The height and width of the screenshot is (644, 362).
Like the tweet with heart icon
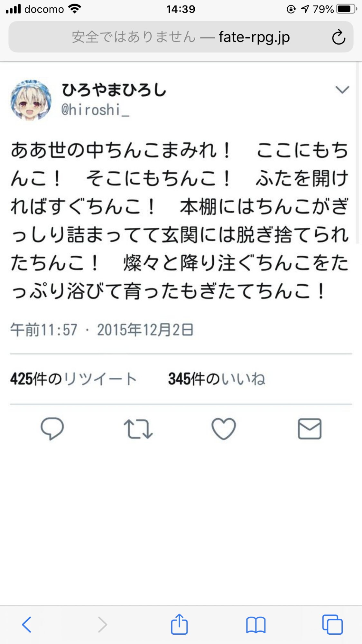tap(224, 429)
